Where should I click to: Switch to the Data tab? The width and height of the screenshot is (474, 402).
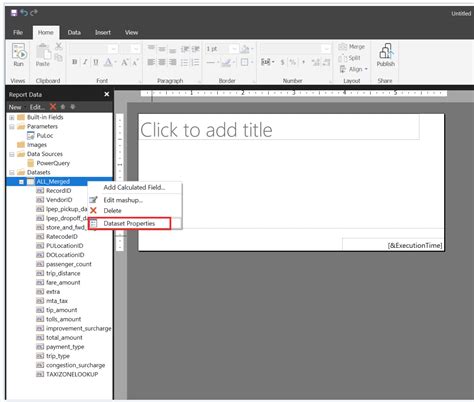[x=74, y=32]
